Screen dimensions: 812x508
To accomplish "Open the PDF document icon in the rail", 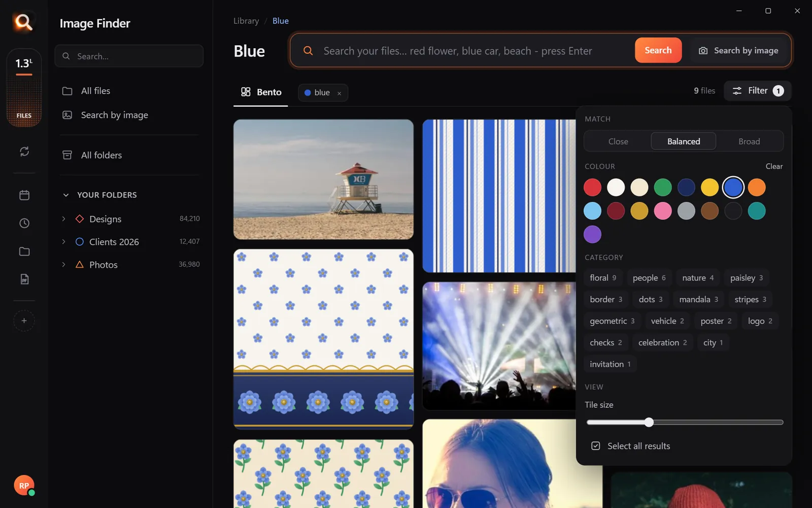I will pyautogui.click(x=24, y=279).
